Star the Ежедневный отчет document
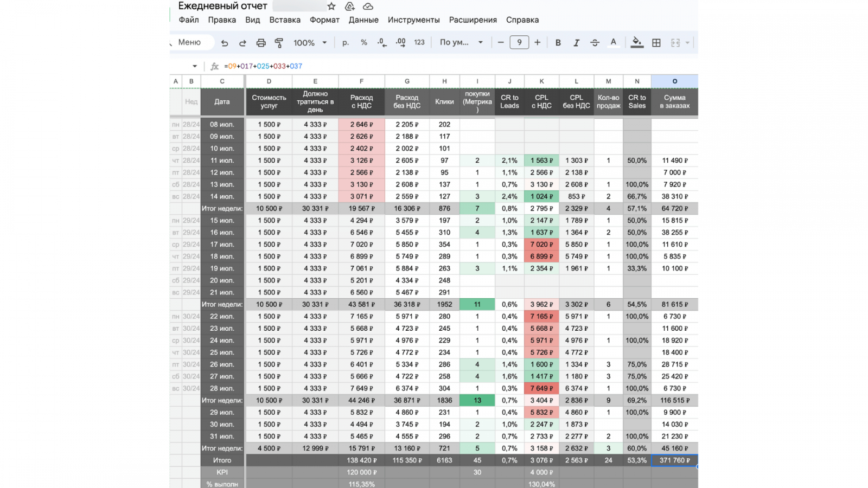This screenshot has width=868, height=488. (x=331, y=7)
